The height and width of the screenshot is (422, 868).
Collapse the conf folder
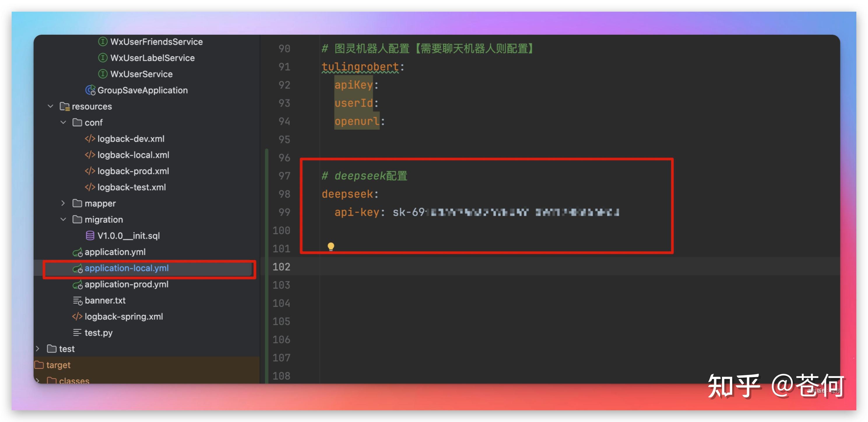coord(63,123)
